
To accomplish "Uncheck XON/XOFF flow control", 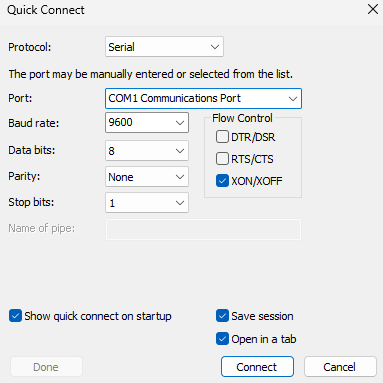I will tap(222, 181).
